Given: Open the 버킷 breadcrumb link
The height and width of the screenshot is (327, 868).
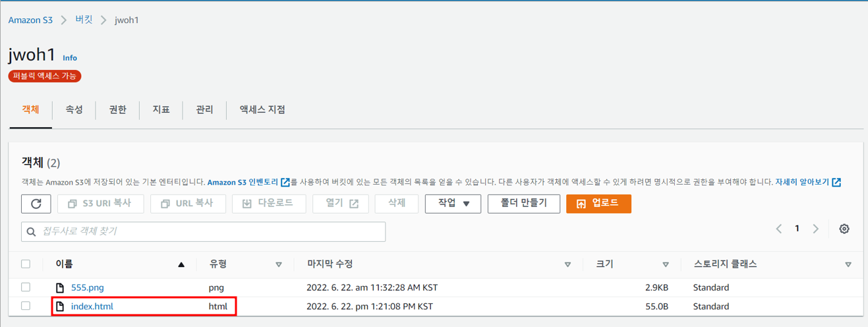Looking at the screenshot, I should tap(84, 20).
